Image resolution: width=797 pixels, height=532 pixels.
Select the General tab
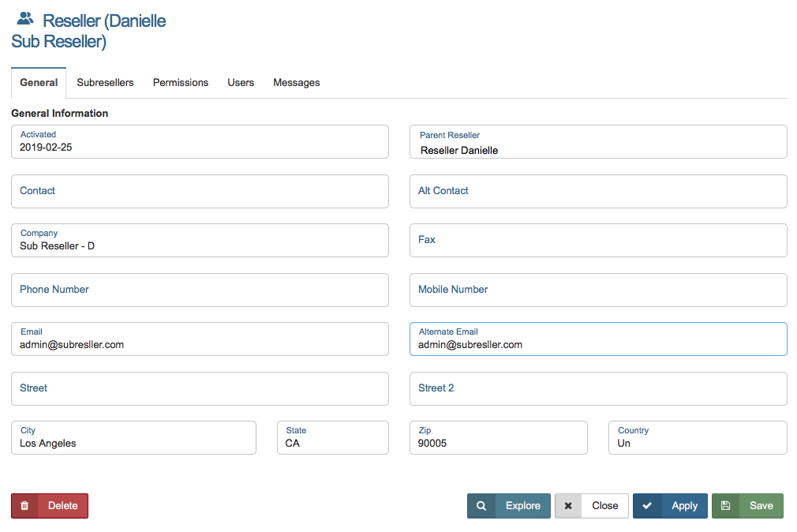pyautogui.click(x=39, y=83)
